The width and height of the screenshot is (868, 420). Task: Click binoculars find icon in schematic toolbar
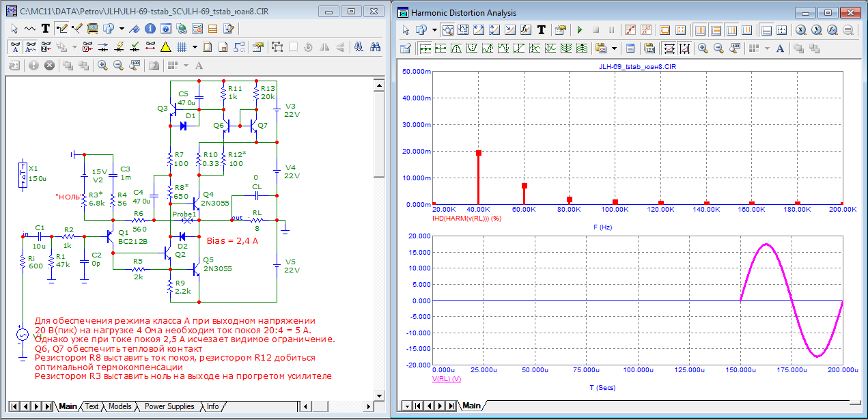tap(375, 47)
